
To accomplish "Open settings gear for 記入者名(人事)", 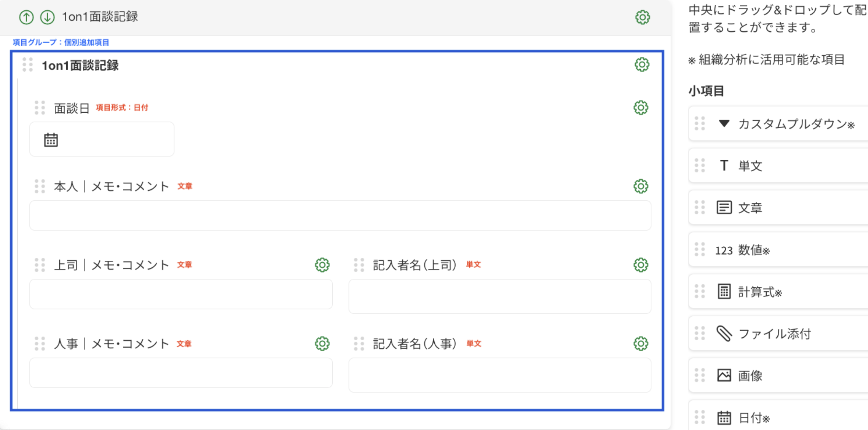I will click(640, 344).
